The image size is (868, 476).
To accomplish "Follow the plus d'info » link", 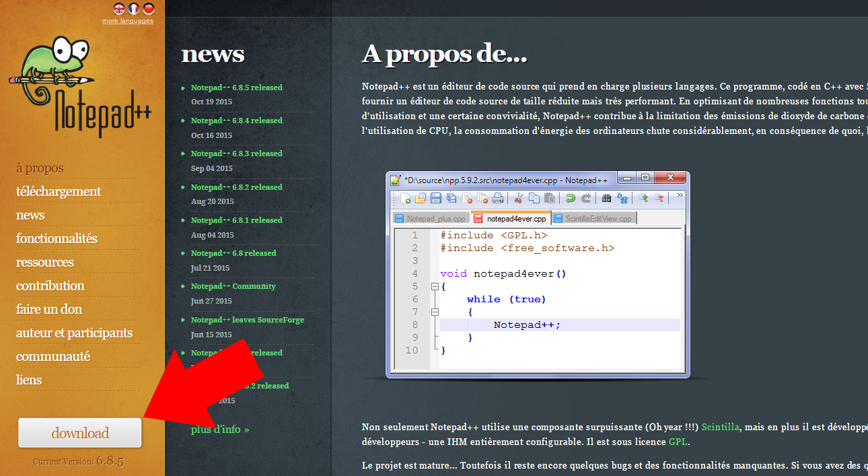I will point(220,430).
